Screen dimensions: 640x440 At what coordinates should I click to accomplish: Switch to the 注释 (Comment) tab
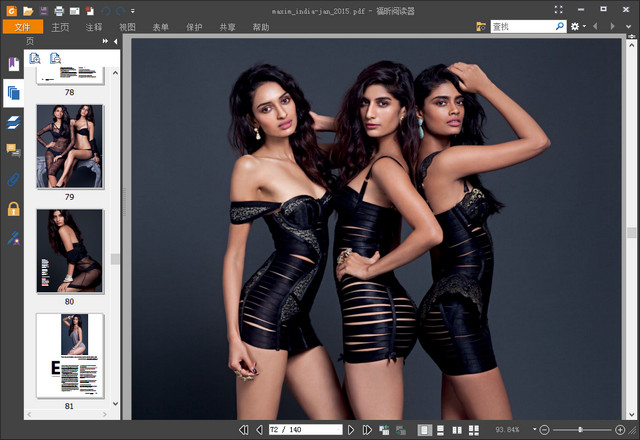94,27
